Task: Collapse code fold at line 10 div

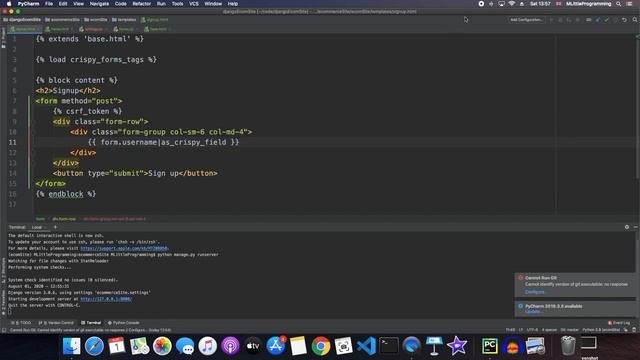Action: (x=33, y=132)
